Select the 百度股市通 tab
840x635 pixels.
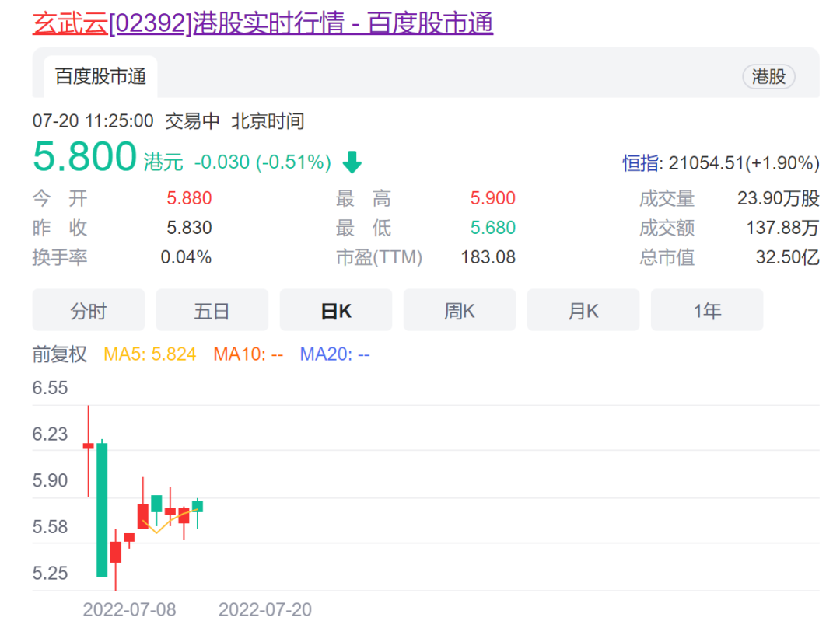click(x=100, y=77)
